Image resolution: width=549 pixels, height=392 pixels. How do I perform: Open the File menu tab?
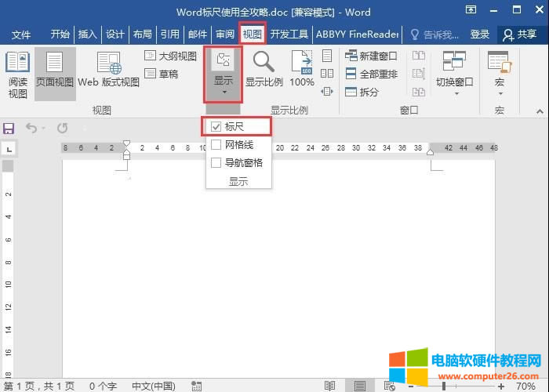point(21,34)
